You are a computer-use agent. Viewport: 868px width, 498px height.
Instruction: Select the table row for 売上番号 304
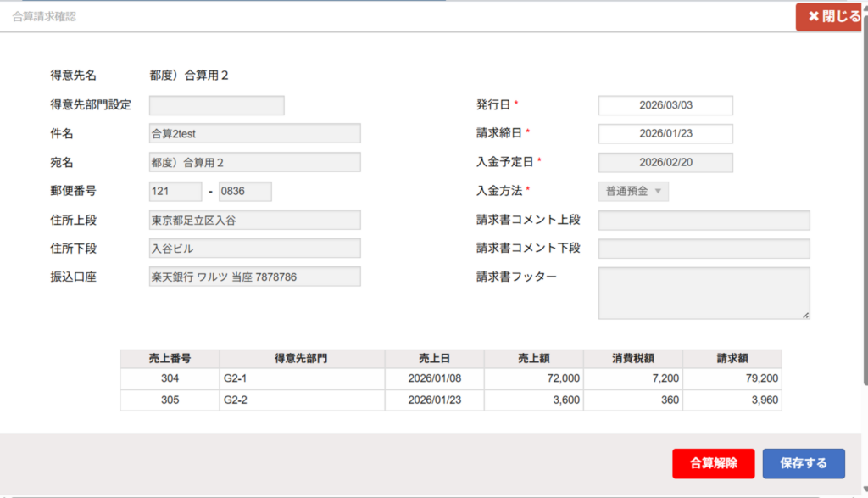click(450, 378)
